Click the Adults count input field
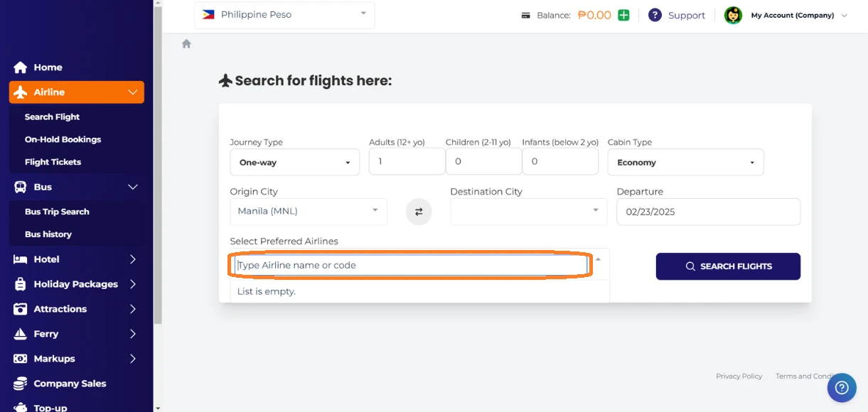 click(407, 161)
